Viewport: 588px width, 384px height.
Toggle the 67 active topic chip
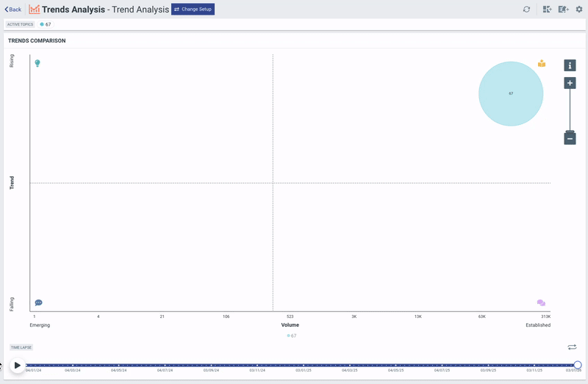(46, 24)
